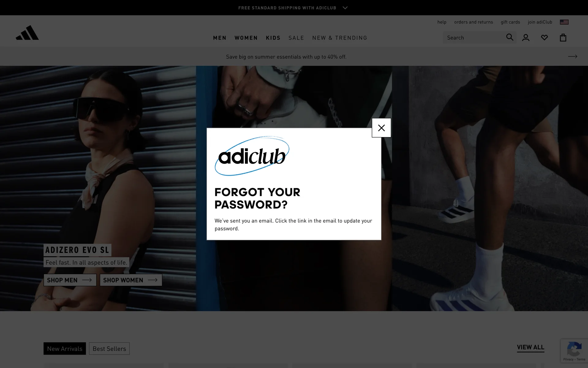Open the KIDS navigation menu
The image size is (588, 368).
coord(273,38)
